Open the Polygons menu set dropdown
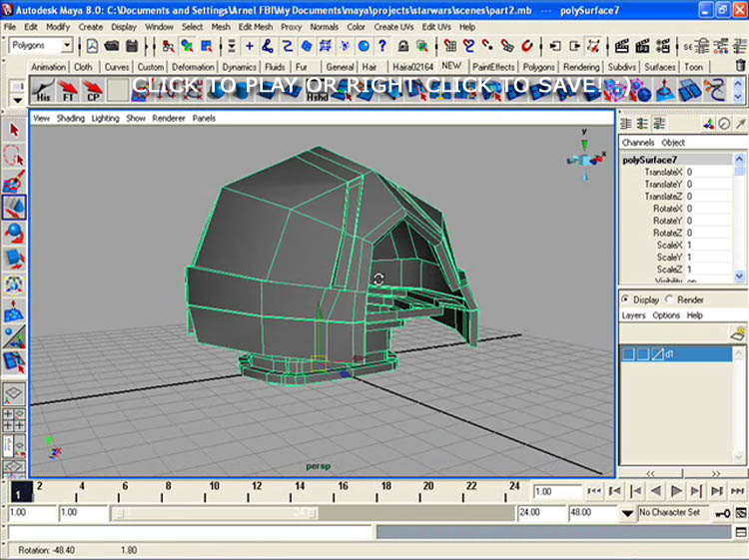This screenshot has height=560, width=749. tap(66, 46)
